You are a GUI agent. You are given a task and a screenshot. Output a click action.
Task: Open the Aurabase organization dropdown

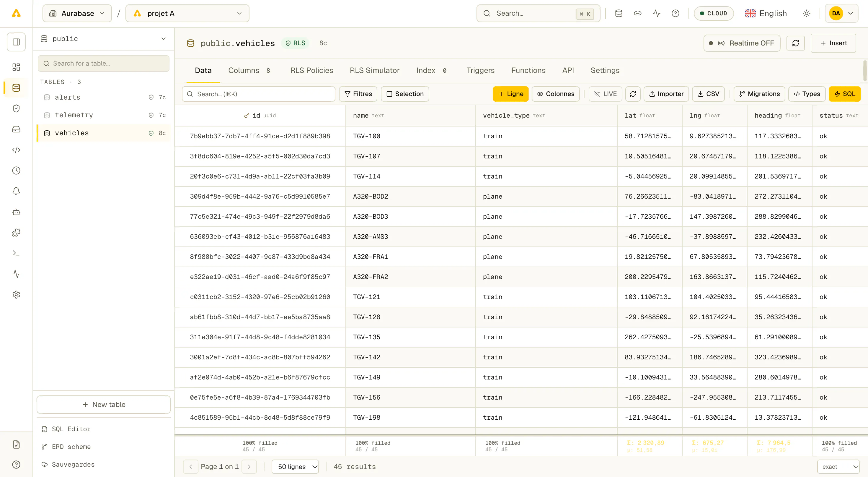pos(77,14)
